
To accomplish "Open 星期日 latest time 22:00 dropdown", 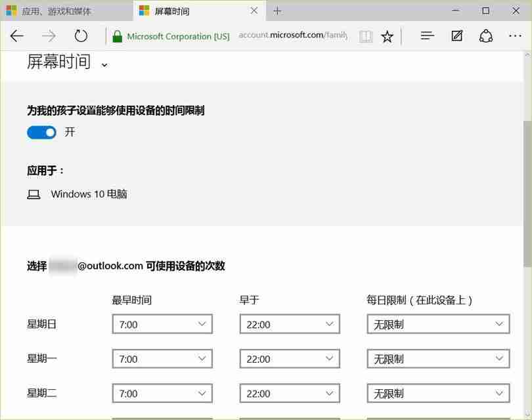I will (290, 324).
